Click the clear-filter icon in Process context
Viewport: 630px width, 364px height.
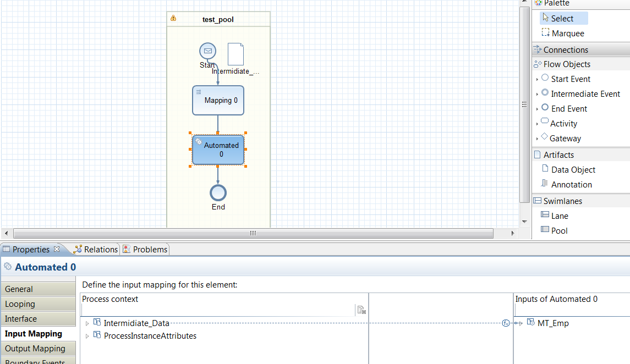click(x=361, y=310)
